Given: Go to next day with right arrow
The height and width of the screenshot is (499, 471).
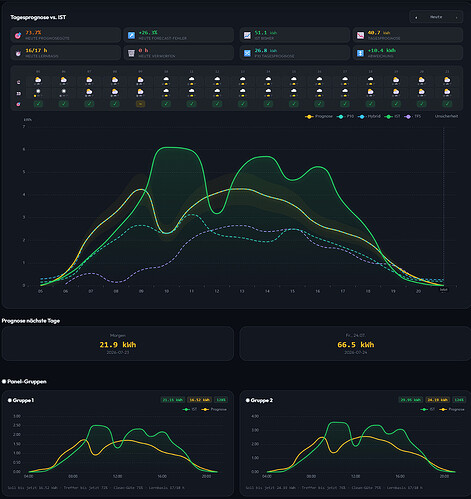Looking at the screenshot, I should [456, 17].
